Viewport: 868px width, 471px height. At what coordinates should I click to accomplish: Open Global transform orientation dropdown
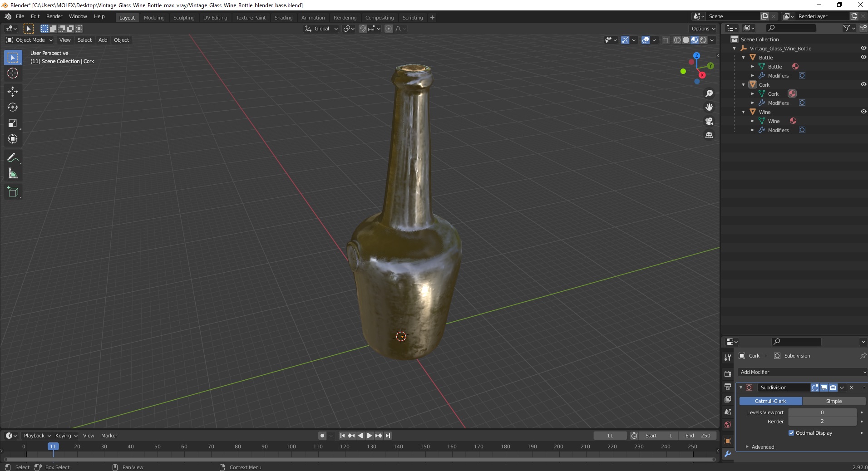coord(321,29)
